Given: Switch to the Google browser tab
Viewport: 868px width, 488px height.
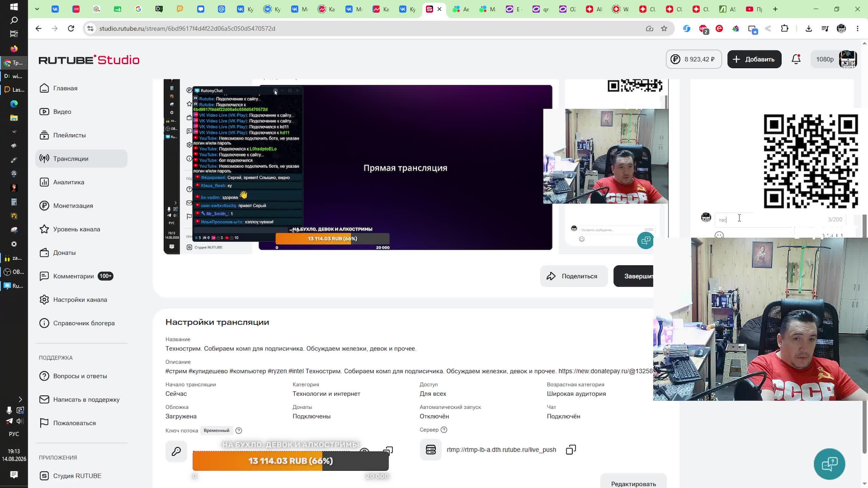Looking at the screenshot, I should [x=138, y=9].
